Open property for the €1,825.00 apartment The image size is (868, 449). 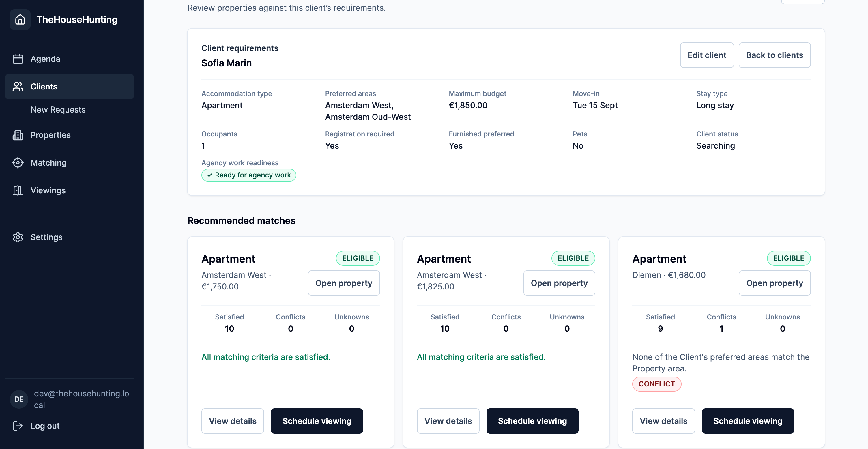[559, 283]
